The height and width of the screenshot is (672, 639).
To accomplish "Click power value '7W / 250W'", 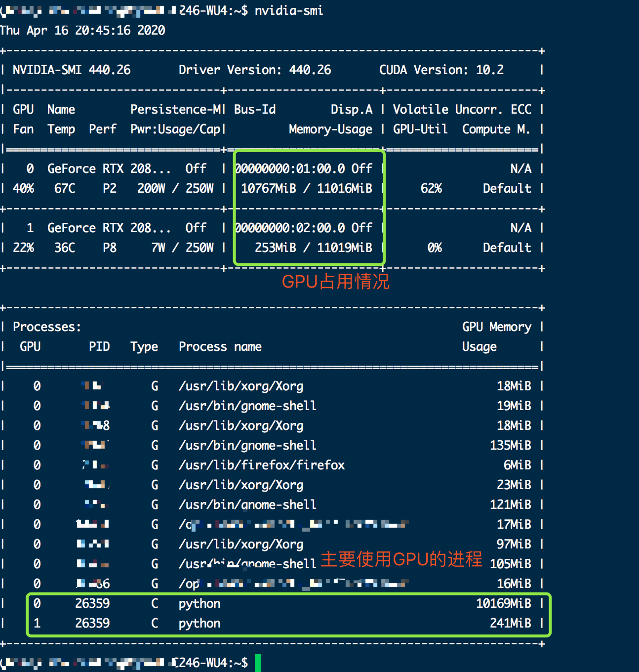I will tap(182, 248).
